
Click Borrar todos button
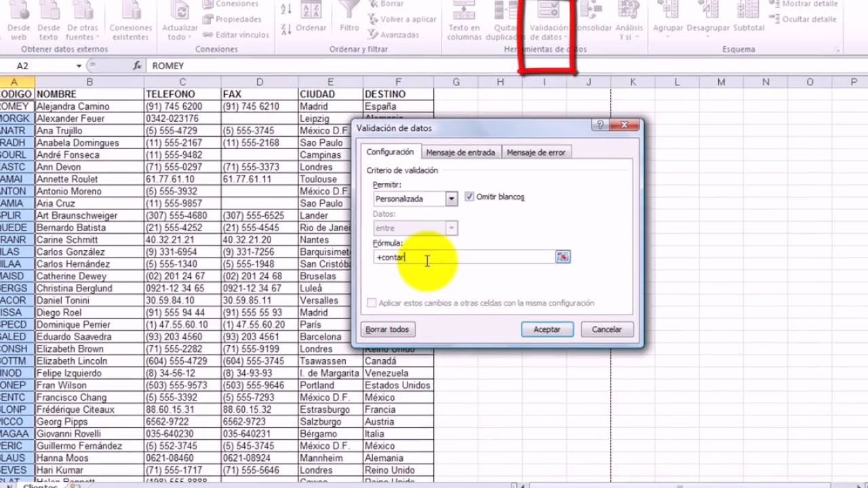click(387, 329)
